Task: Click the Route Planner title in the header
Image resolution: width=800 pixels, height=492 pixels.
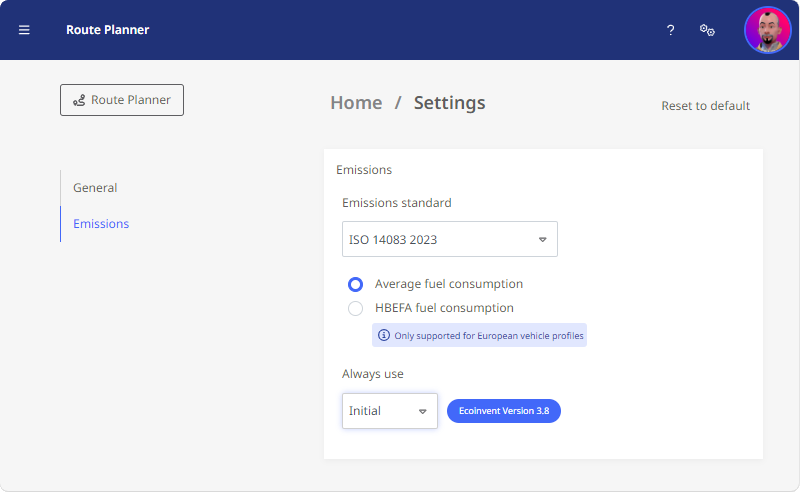Action: click(108, 30)
